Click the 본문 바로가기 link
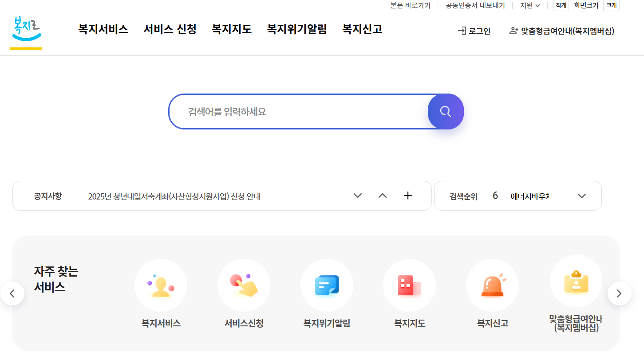Viewport: 644px width, 356px height. (x=411, y=5)
